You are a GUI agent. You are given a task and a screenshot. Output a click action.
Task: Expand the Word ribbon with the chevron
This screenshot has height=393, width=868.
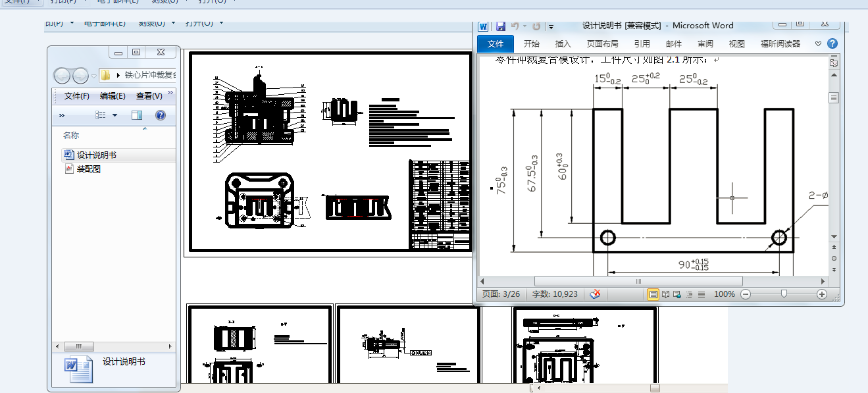818,44
